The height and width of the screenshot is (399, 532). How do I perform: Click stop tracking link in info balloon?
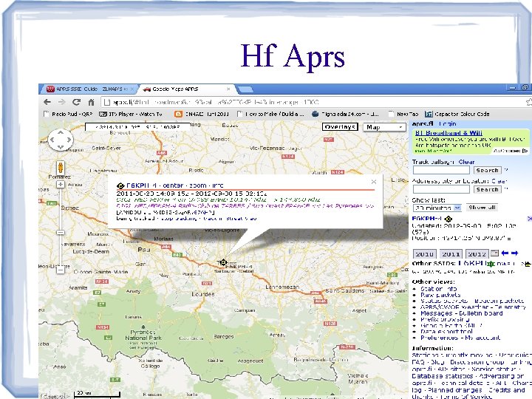click(178, 219)
